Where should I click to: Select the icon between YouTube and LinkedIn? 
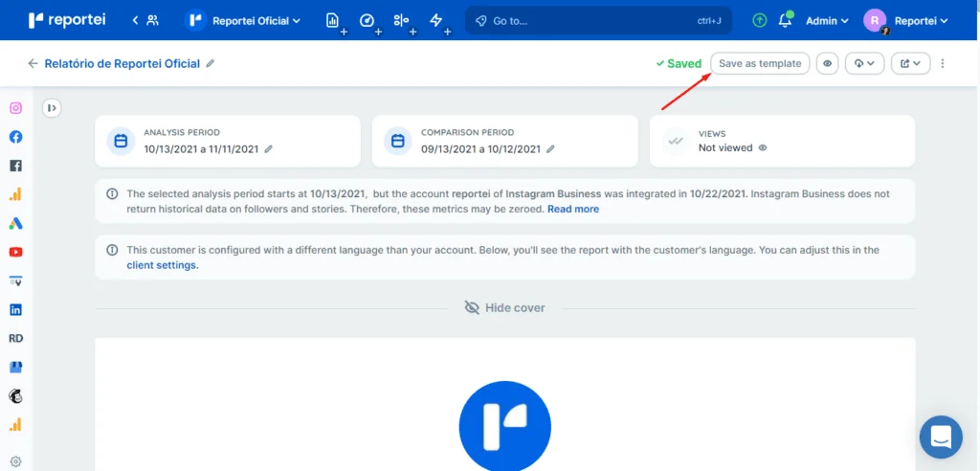coord(15,280)
